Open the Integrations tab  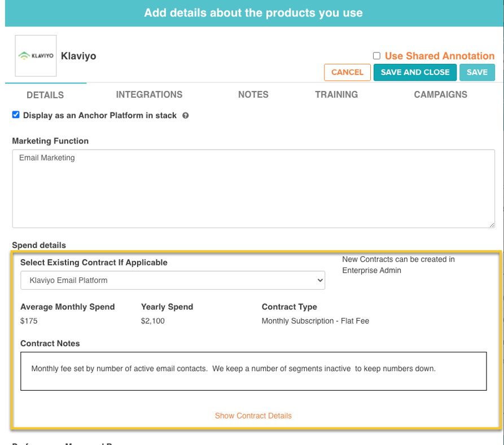pyautogui.click(x=149, y=94)
